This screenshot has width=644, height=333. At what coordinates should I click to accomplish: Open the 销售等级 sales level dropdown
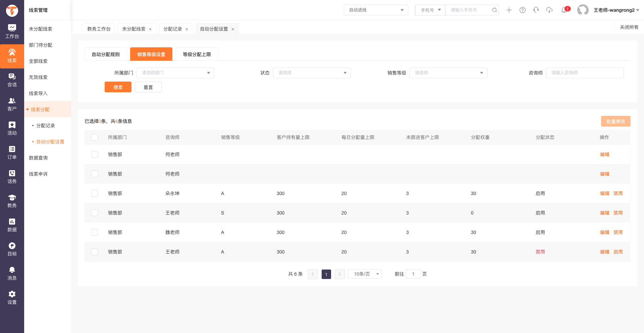coord(448,73)
